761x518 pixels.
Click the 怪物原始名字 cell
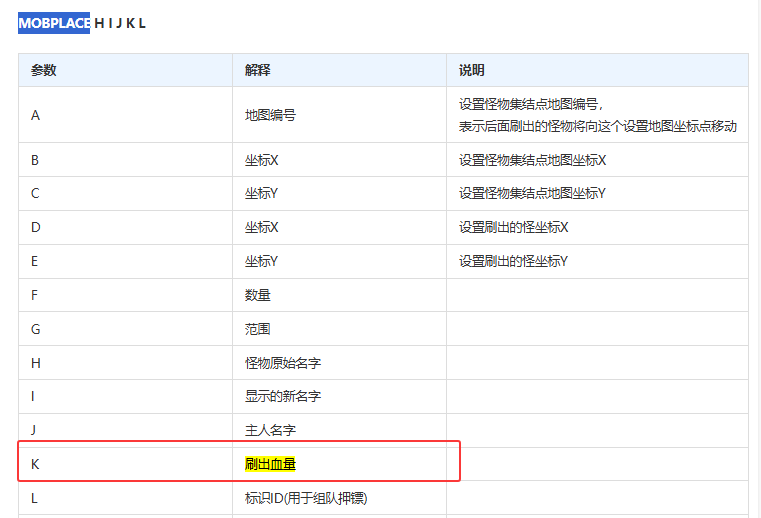(283, 363)
